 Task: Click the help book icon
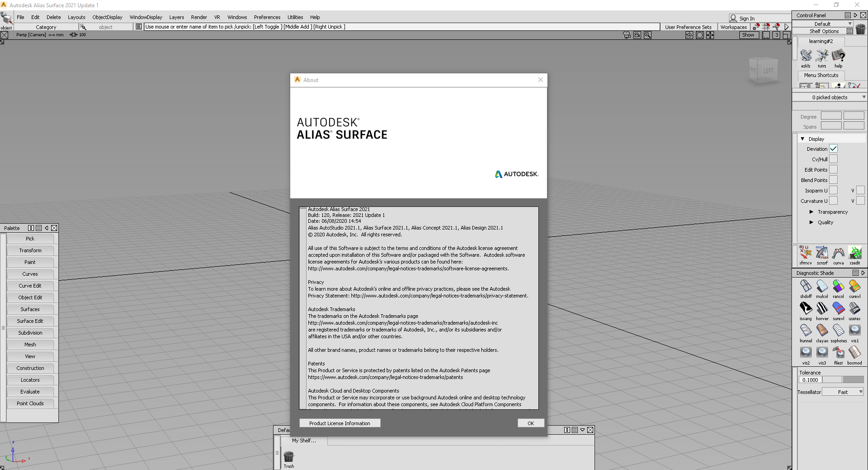(x=839, y=56)
